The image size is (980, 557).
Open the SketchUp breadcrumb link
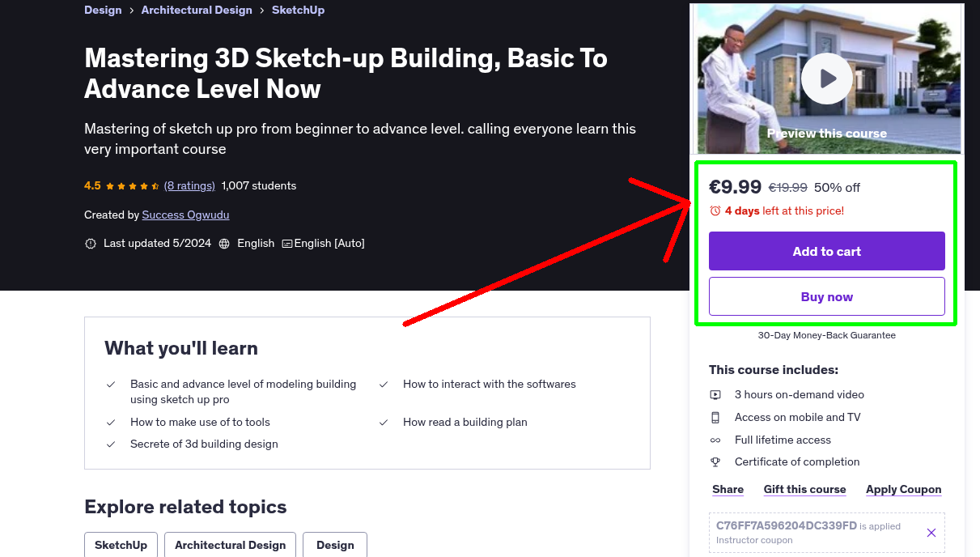coord(299,11)
